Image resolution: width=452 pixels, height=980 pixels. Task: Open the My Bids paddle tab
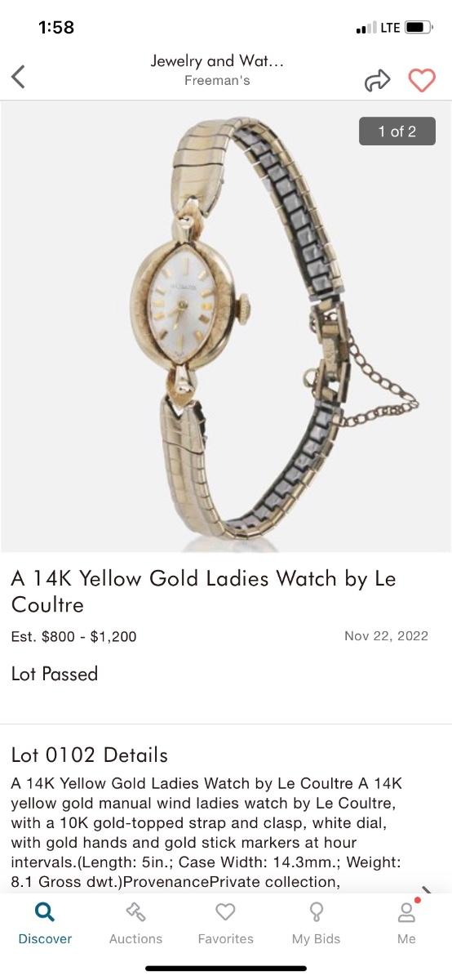point(316,924)
